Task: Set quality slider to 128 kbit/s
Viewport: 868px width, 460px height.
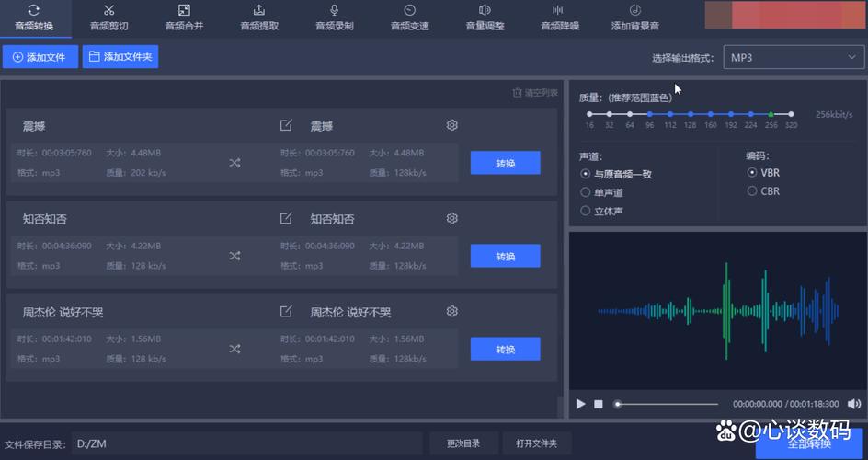Action: (691, 114)
